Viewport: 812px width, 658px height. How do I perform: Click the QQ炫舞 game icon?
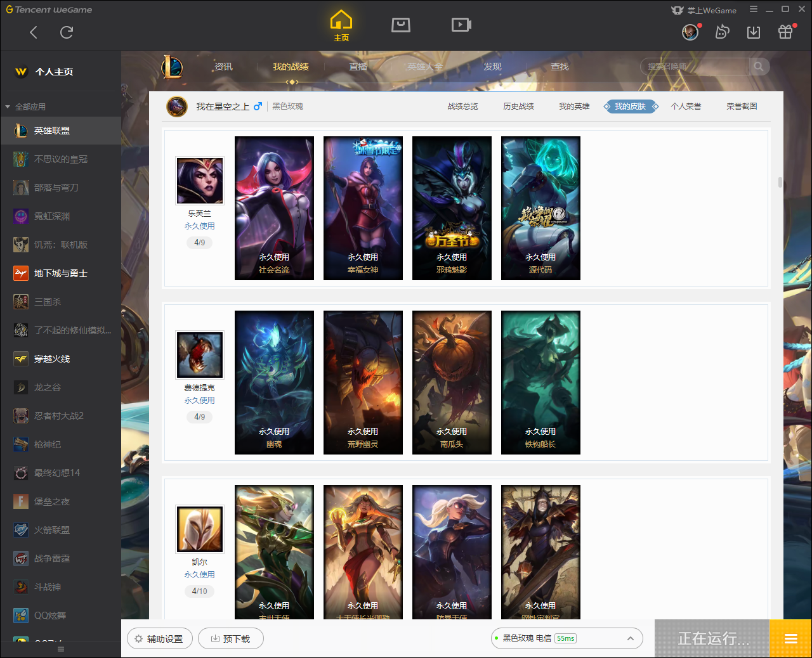click(x=21, y=616)
